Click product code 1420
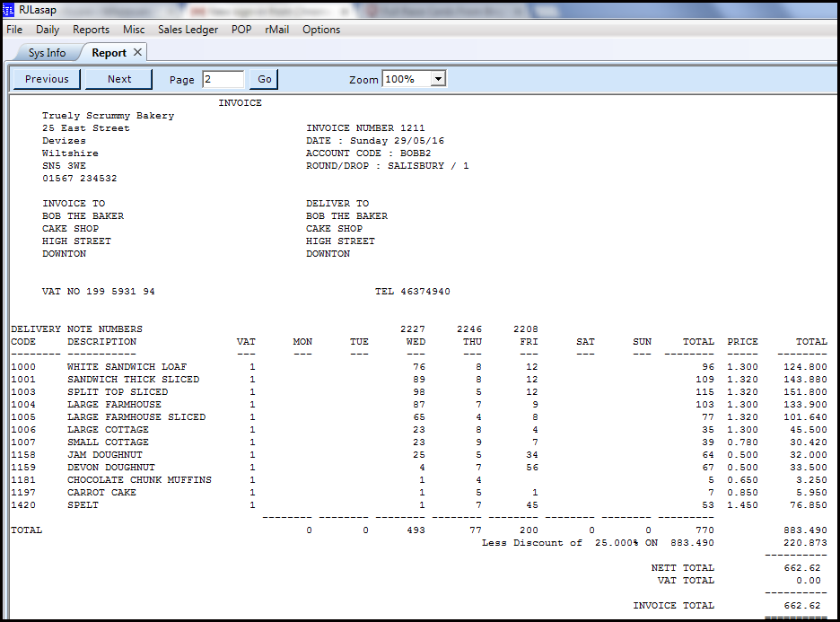Image resolution: width=840 pixels, height=622 pixels. pos(23,505)
